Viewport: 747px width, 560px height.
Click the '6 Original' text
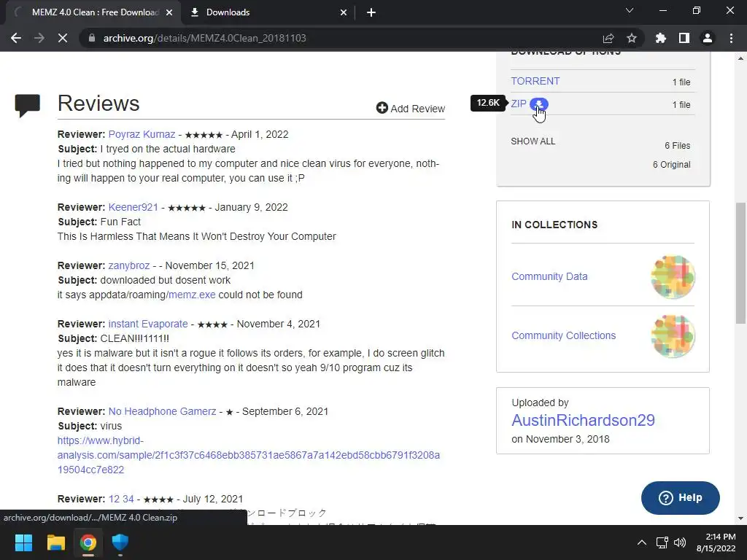click(671, 164)
